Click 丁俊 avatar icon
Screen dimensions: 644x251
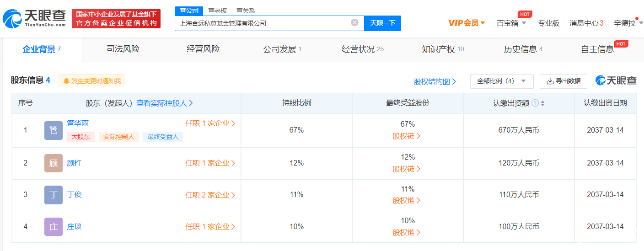pos(53,195)
